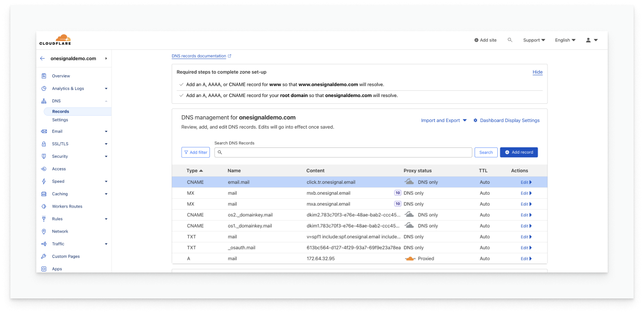The height and width of the screenshot is (314, 644).
Task: Expand the Rules sidebar section arrow
Action: 106,219
